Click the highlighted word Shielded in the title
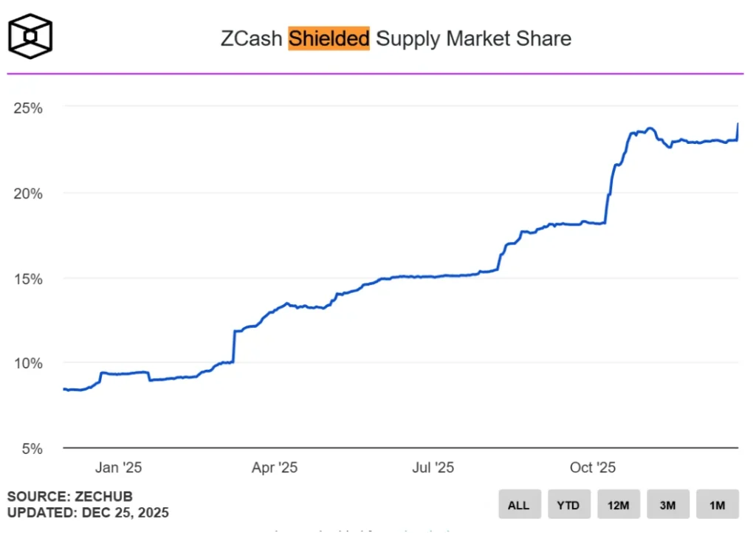 (x=329, y=38)
